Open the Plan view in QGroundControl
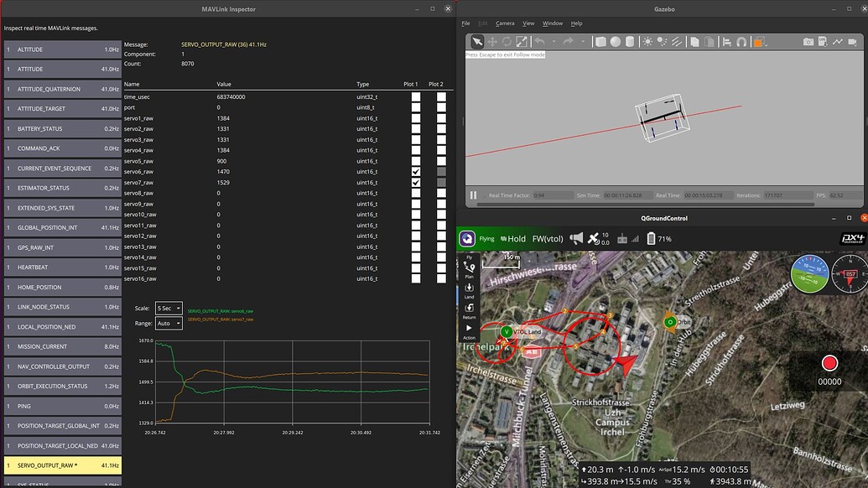868x488 pixels. pyautogui.click(x=469, y=269)
